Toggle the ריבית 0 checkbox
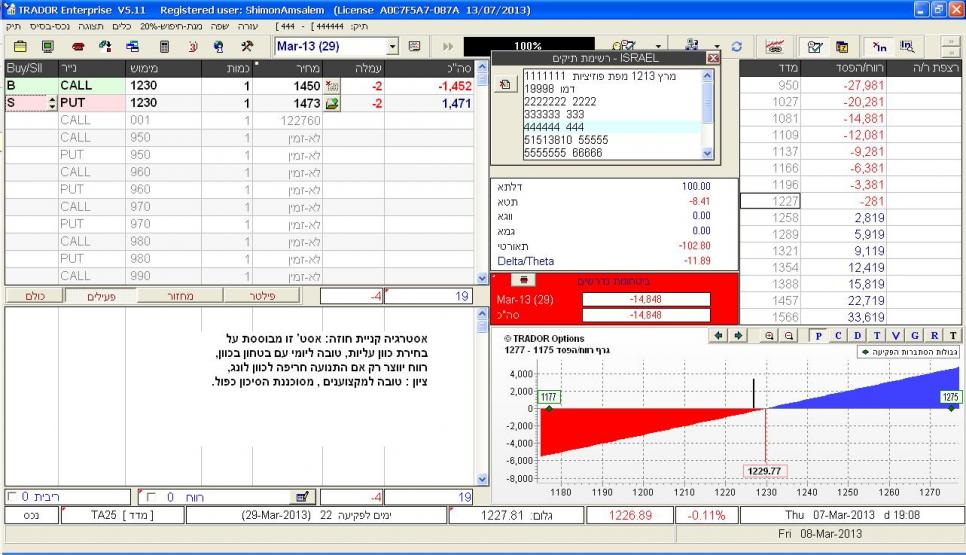The height and width of the screenshot is (555, 966). (11, 496)
